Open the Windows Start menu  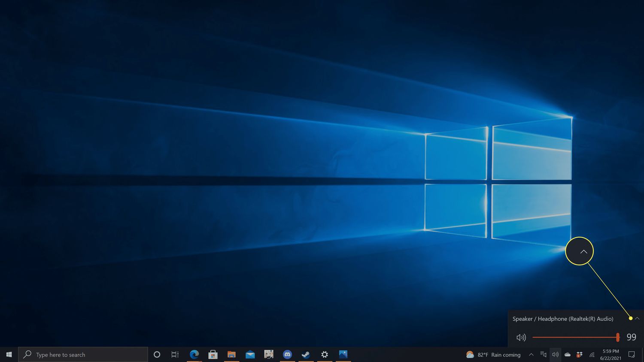(x=9, y=355)
